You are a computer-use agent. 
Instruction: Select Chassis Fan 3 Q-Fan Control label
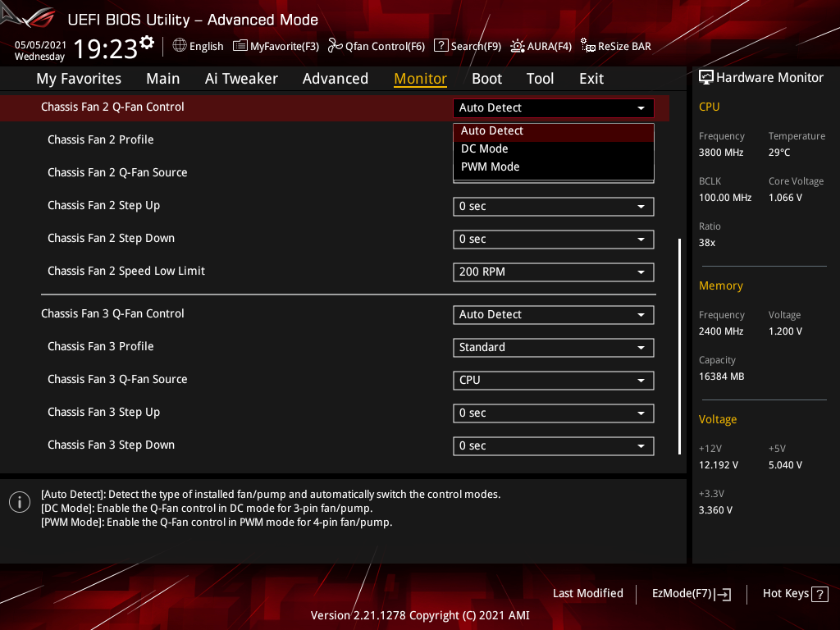pyautogui.click(x=112, y=314)
